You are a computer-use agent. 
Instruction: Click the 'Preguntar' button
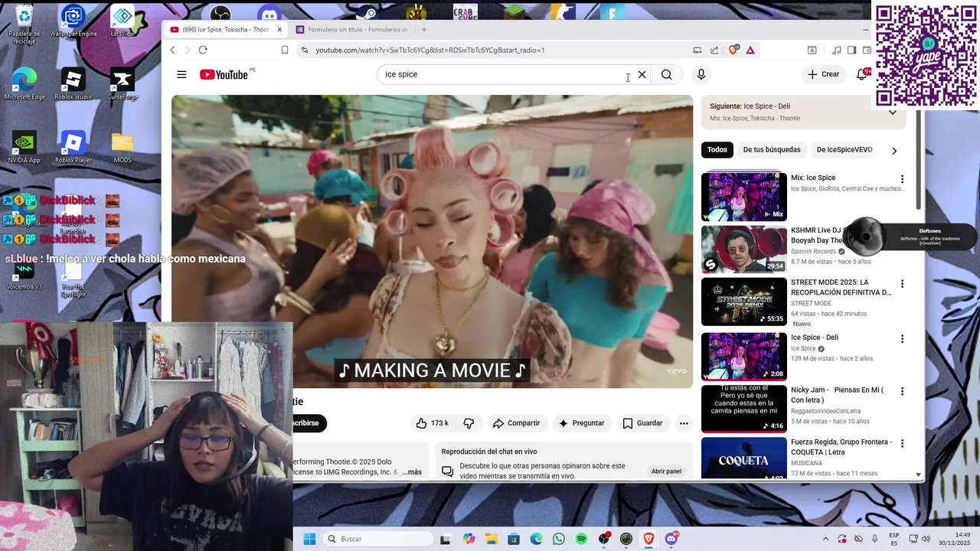[581, 423]
